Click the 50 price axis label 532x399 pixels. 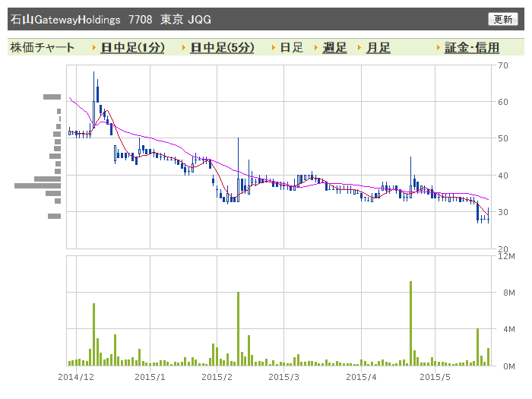(503, 138)
